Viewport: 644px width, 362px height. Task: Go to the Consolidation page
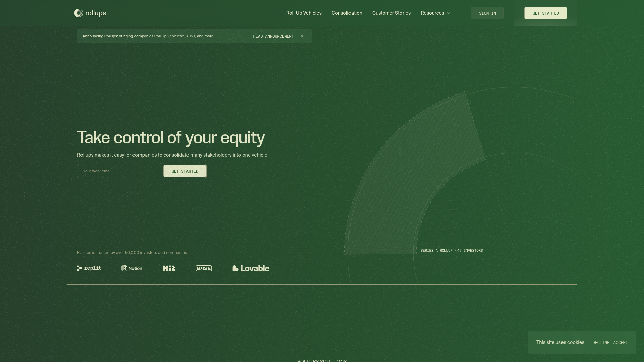tap(347, 13)
